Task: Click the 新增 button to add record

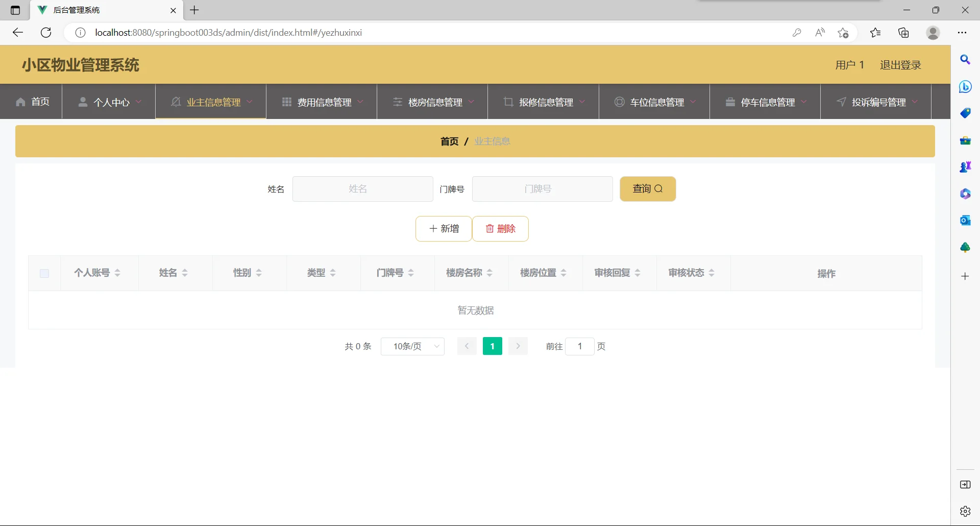Action: click(x=444, y=228)
